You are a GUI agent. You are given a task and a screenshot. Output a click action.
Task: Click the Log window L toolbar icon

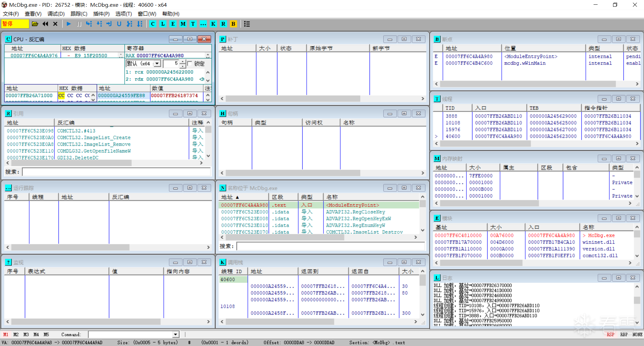pyautogui.click(x=163, y=24)
